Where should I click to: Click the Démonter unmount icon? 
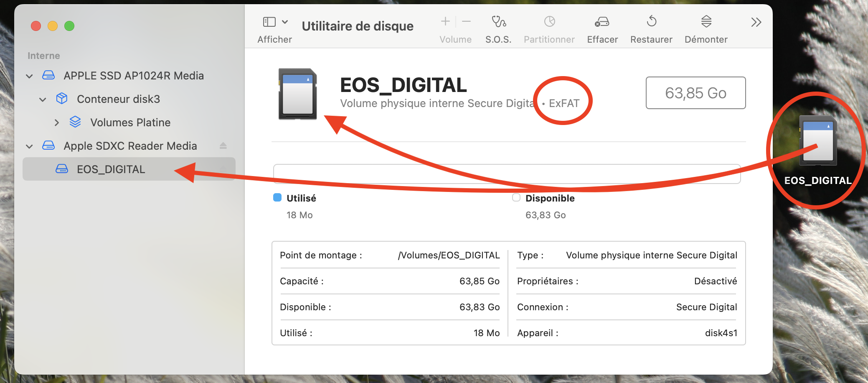706,21
